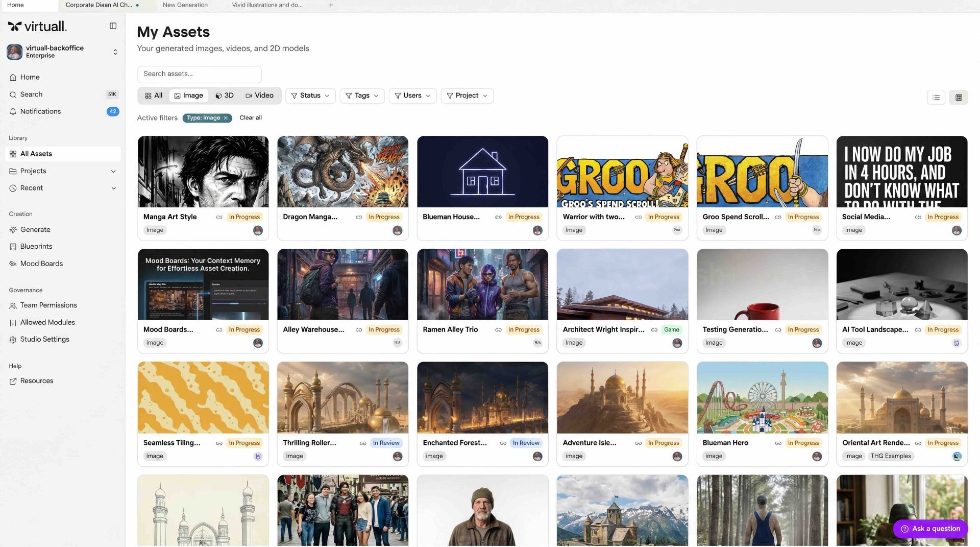Click link icon on Thrilling Roller card

pyautogui.click(x=363, y=443)
